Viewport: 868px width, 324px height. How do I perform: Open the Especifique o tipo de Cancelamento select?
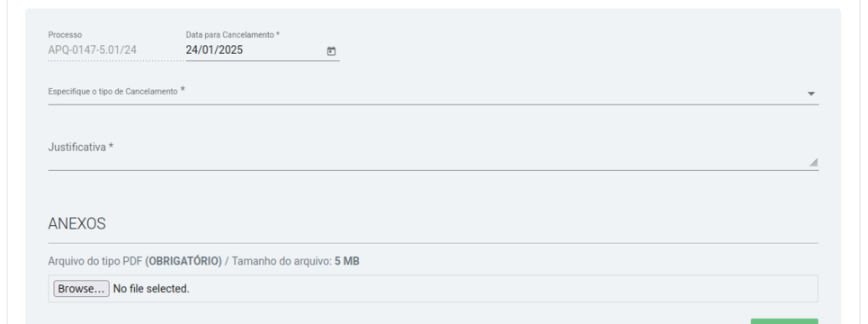(x=433, y=93)
